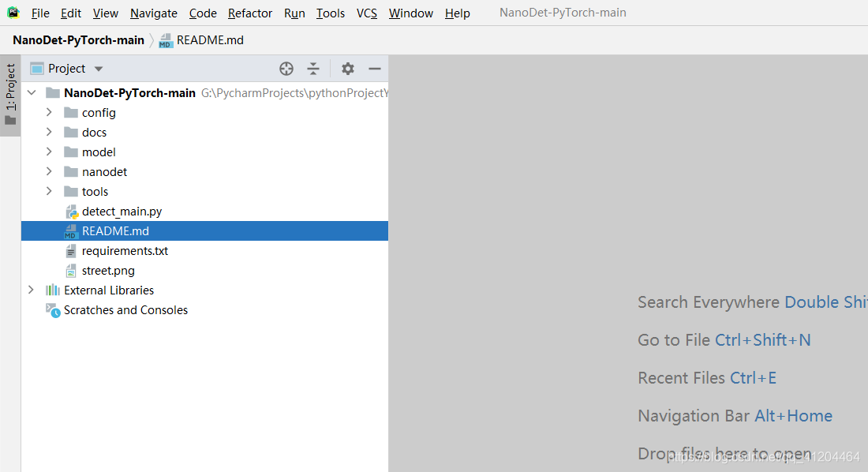The height and width of the screenshot is (472, 868).
Task: Click the Project label in panel header
Action: coord(67,69)
